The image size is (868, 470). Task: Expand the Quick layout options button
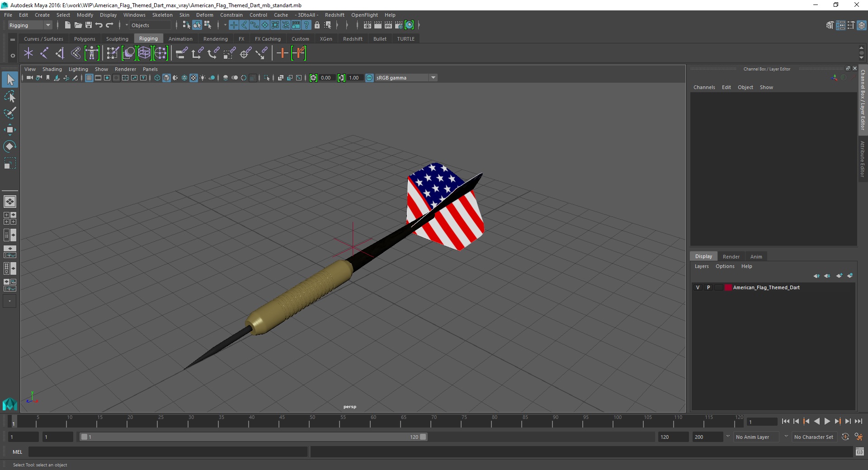(9, 301)
